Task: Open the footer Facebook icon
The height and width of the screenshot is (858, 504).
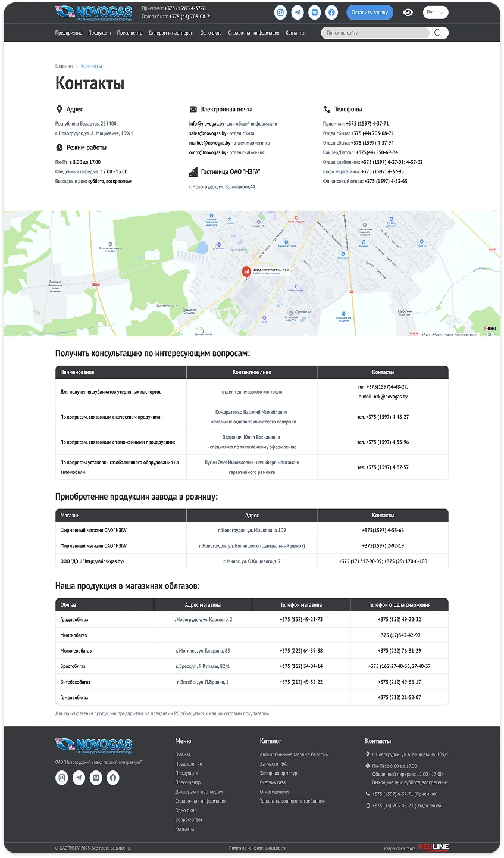Action: [113, 778]
